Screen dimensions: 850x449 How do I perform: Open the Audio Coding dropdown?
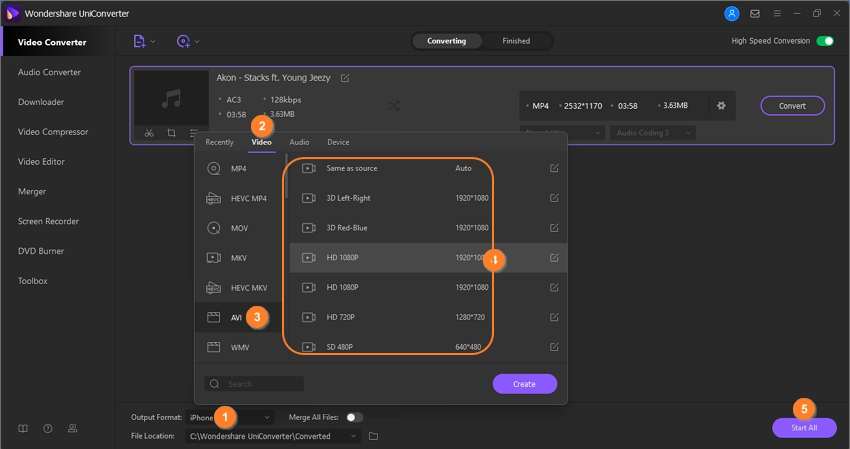(x=653, y=133)
